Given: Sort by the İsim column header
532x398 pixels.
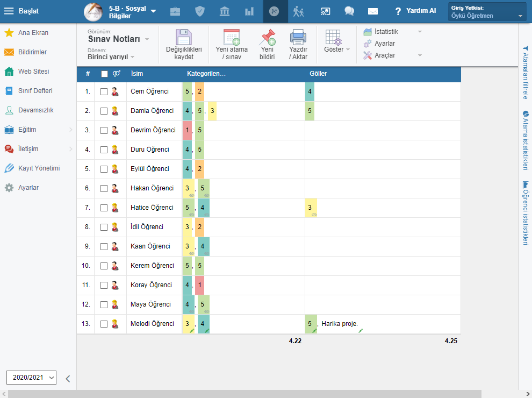Looking at the screenshot, I should (x=137, y=73).
